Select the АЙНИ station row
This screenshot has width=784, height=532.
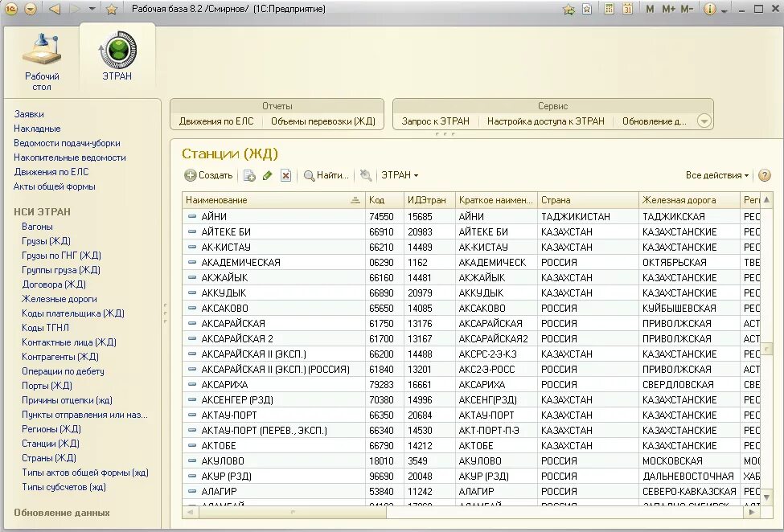point(470,217)
